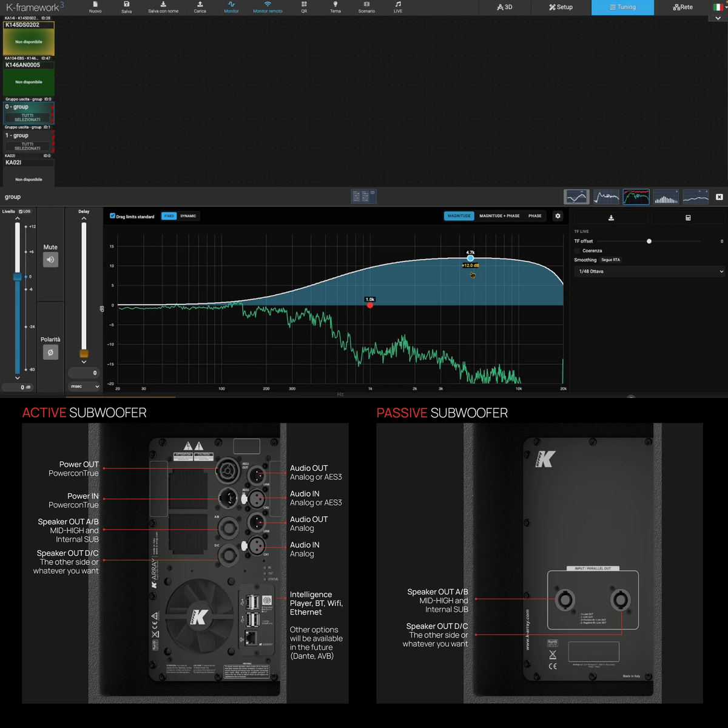This screenshot has width=728, height=728.
Task: Expand the chevron below the flag
Action: pyautogui.click(x=718, y=19)
